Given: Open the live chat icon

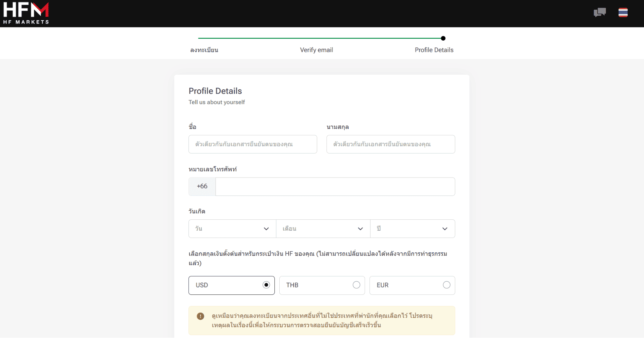Looking at the screenshot, I should coord(600,13).
